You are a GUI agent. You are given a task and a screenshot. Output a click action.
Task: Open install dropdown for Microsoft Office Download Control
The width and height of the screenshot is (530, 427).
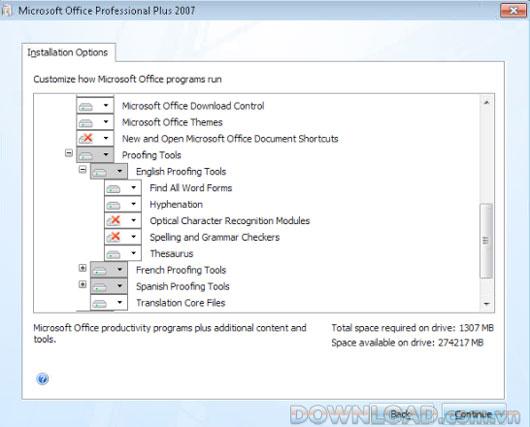(106, 105)
